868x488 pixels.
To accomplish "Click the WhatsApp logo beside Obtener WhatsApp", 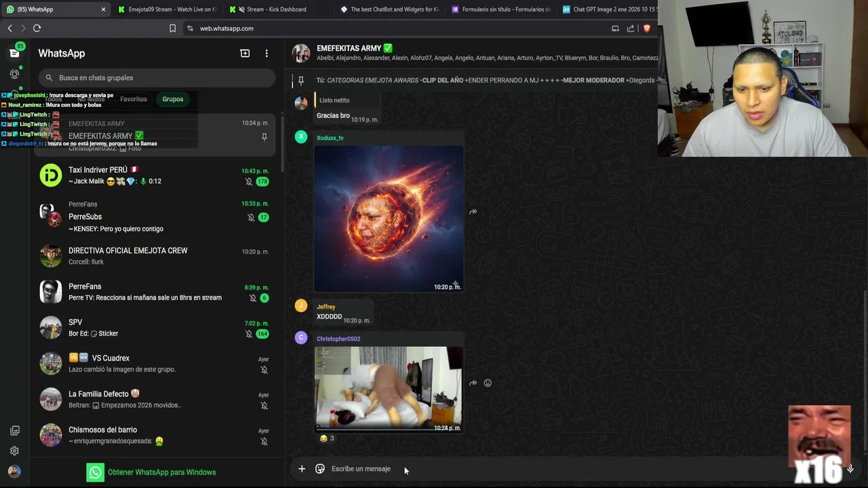I will point(96,472).
